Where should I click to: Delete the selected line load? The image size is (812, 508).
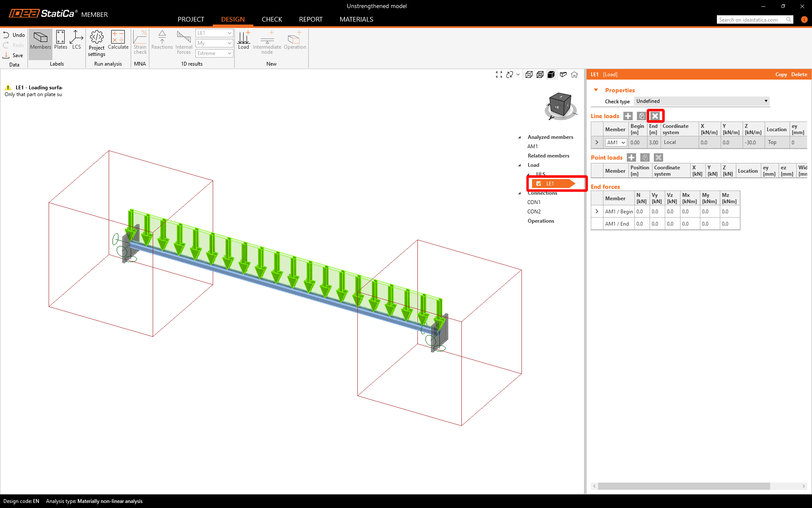[655, 116]
